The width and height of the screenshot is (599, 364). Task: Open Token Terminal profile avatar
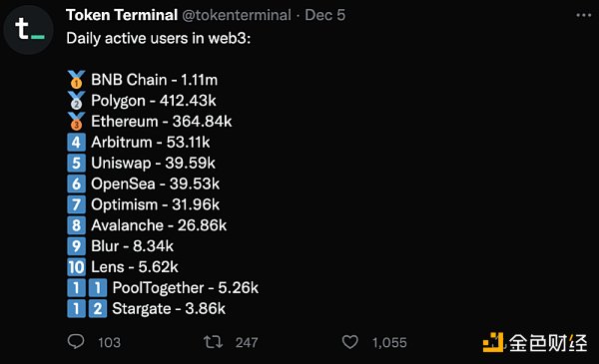tap(28, 30)
